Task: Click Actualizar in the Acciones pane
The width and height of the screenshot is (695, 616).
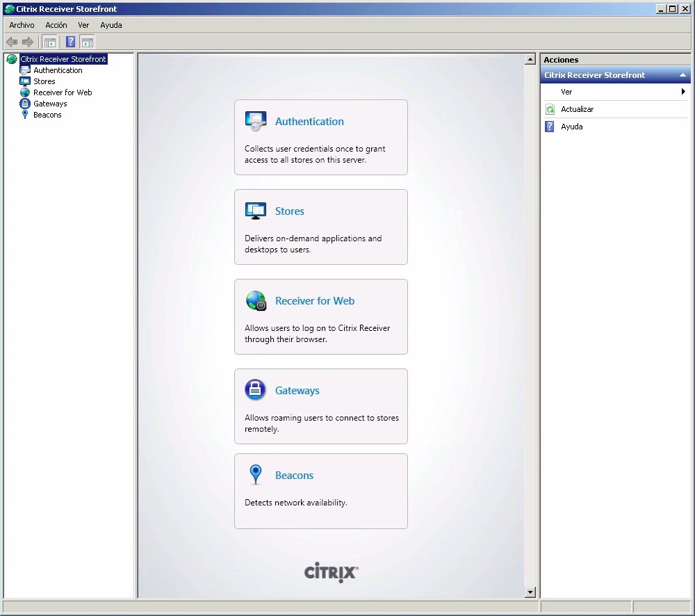Action: 577,109
